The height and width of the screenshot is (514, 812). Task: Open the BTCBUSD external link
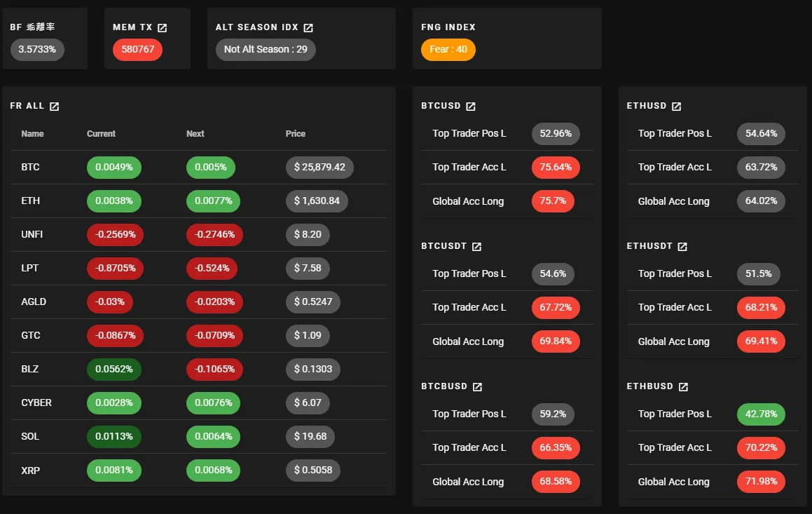476,386
